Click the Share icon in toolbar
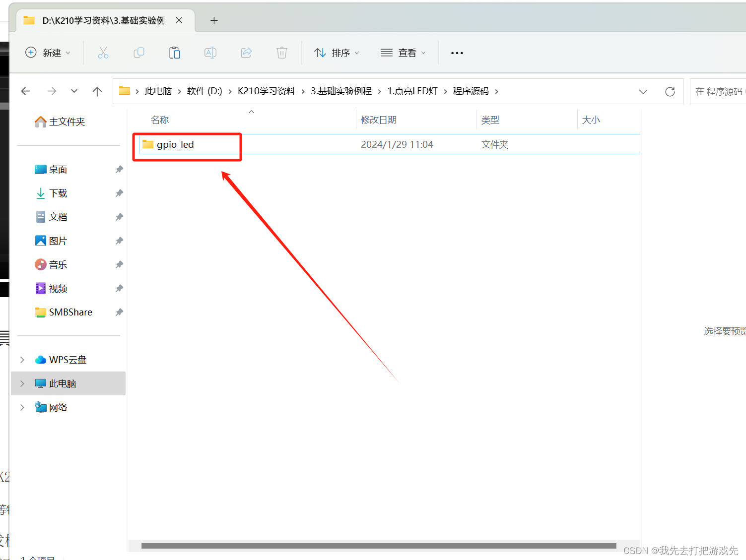Viewport: 746px width, 560px height. (246, 53)
